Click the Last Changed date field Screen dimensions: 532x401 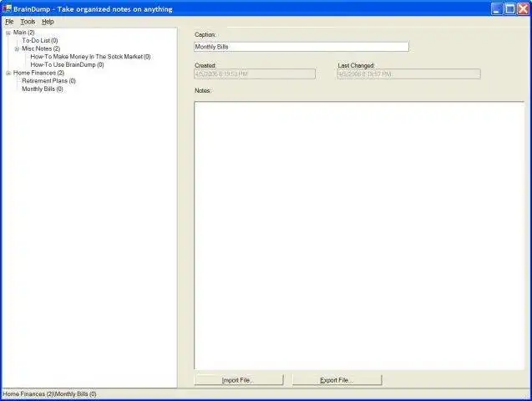(409, 74)
